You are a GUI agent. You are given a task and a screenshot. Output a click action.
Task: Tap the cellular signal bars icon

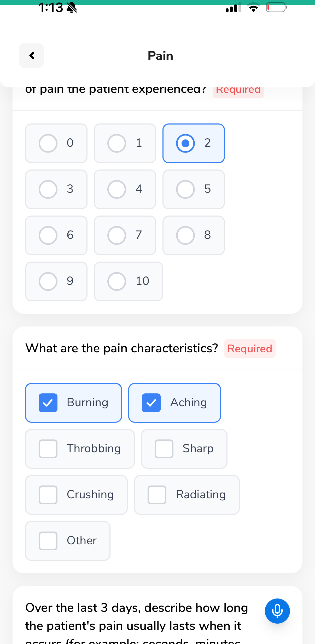coord(233,7)
